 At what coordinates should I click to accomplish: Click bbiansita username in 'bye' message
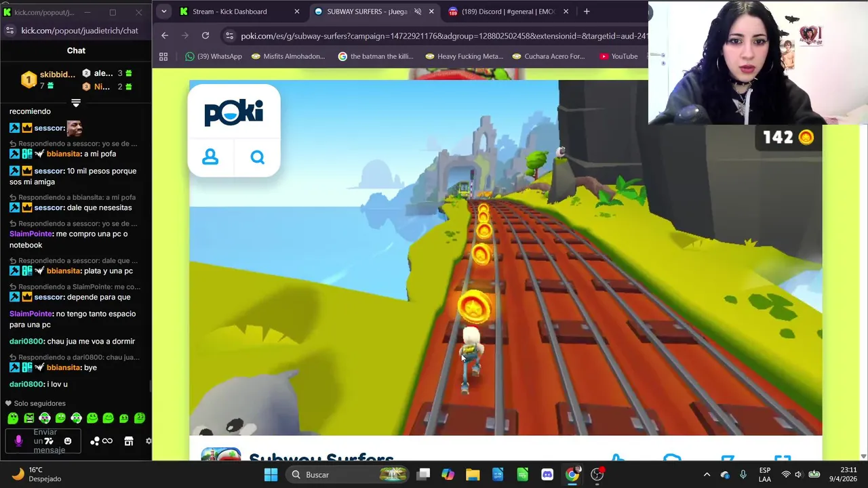[64, 367]
